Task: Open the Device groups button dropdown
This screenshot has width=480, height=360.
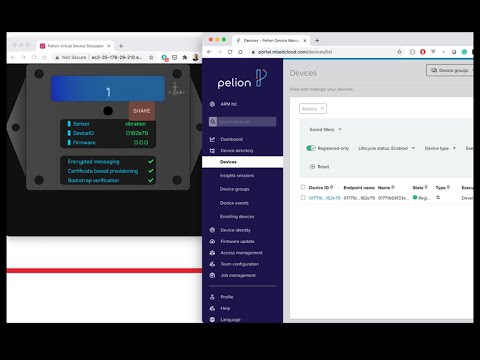Action: [x=450, y=70]
